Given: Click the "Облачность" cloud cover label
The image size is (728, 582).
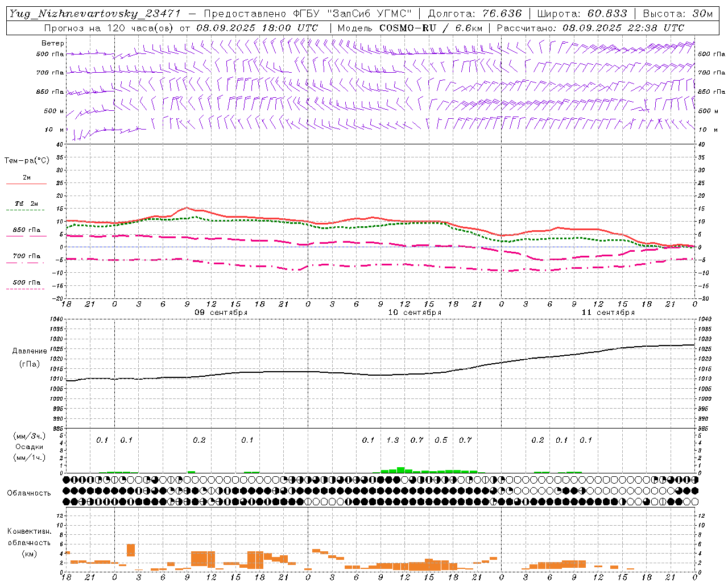Looking at the screenshot, I should click(x=29, y=493).
